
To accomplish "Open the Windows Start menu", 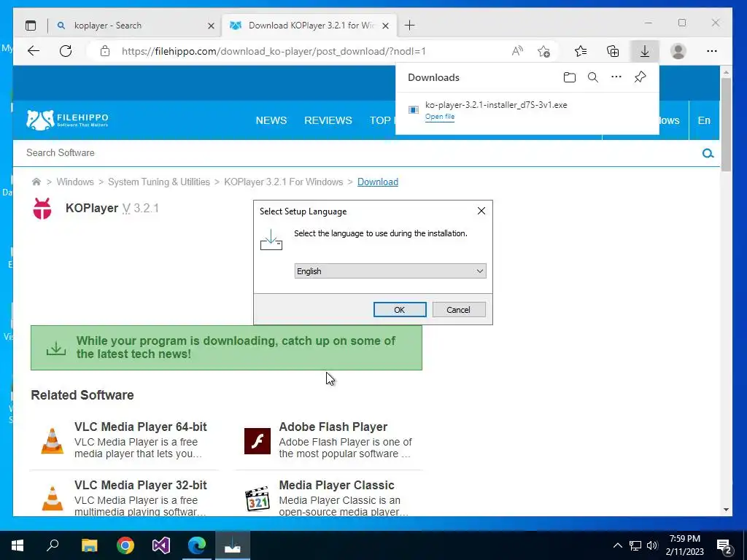I will 18,545.
